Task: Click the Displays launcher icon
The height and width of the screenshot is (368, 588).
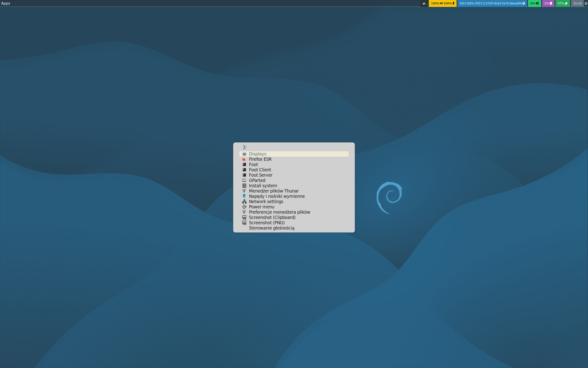Action: click(244, 154)
